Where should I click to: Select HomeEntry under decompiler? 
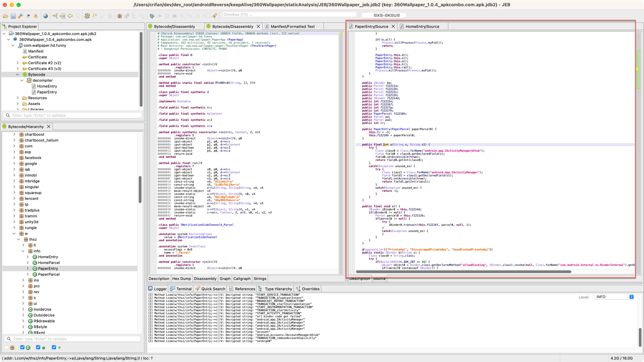click(47, 86)
